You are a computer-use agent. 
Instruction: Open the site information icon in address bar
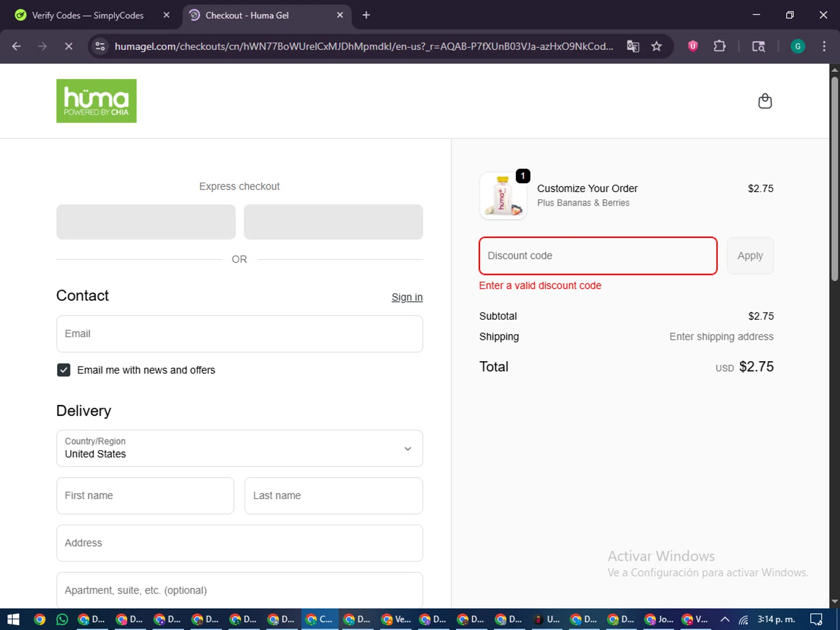100,46
